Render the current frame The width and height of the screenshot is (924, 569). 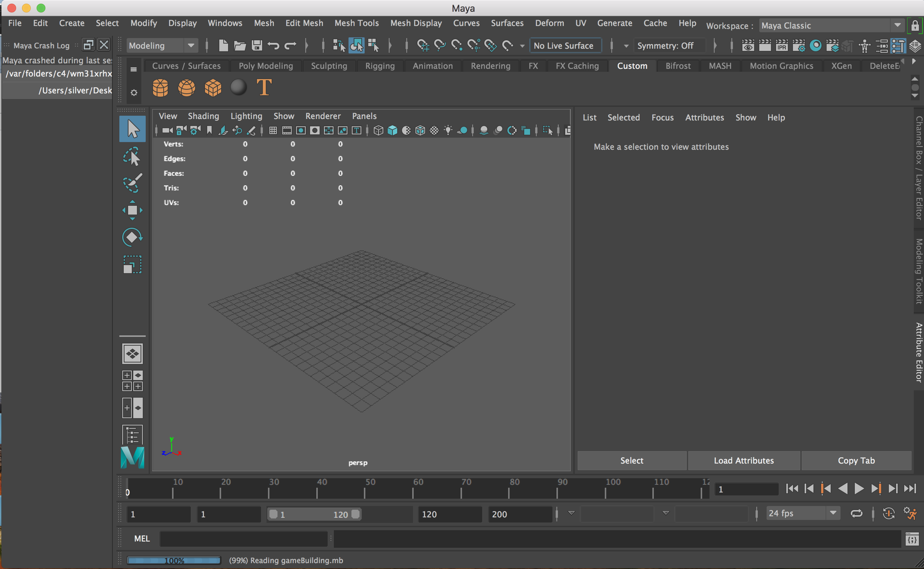click(x=765, y=45)
